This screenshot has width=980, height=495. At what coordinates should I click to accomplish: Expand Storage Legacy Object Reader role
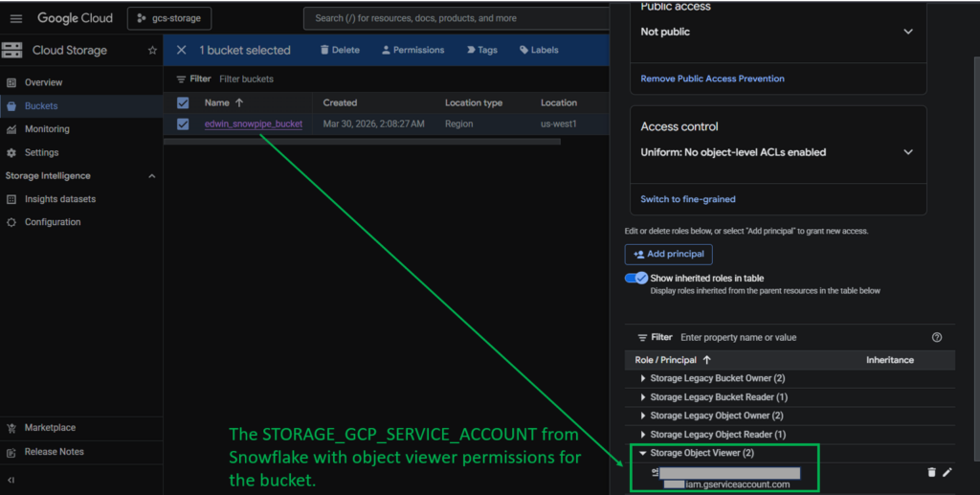click(x=642, y=435)
